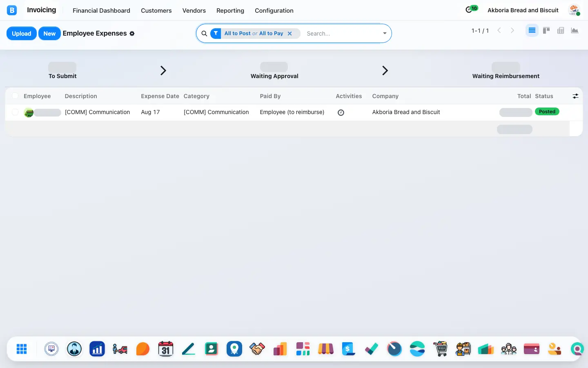Click the Upload button
This screenshot has height=368, width=588.
(x=22, y=34)
